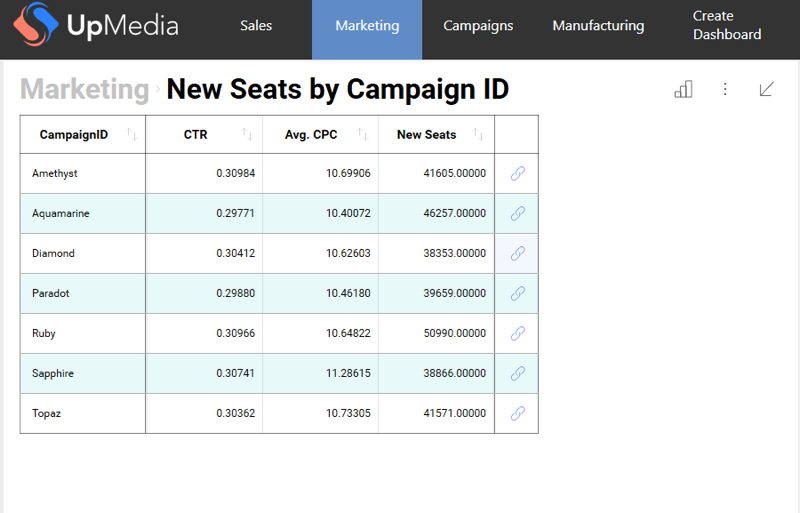This screenshot has width=800, height=513.
Task: Open the Sales tab
Action: (256, 26)
